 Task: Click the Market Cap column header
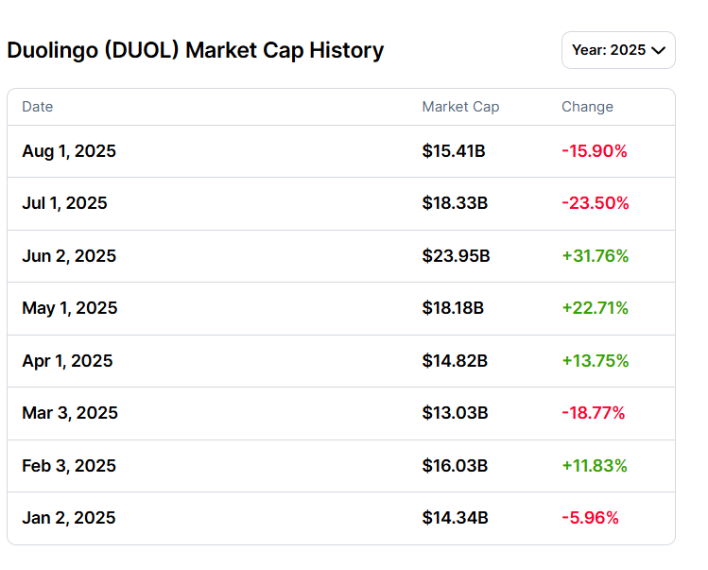(x=460, y=107)
